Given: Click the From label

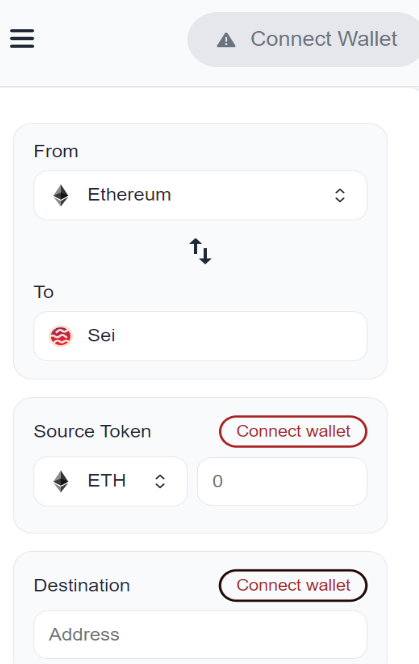Looking at the screenshot, I should point(56,151).
